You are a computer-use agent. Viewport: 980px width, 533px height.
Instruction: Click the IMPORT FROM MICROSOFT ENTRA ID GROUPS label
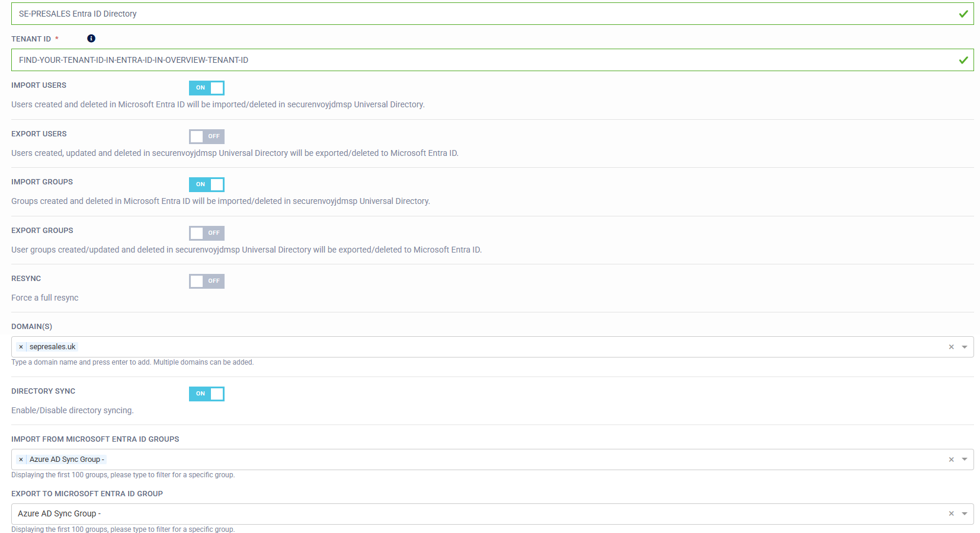coord(95,439)
